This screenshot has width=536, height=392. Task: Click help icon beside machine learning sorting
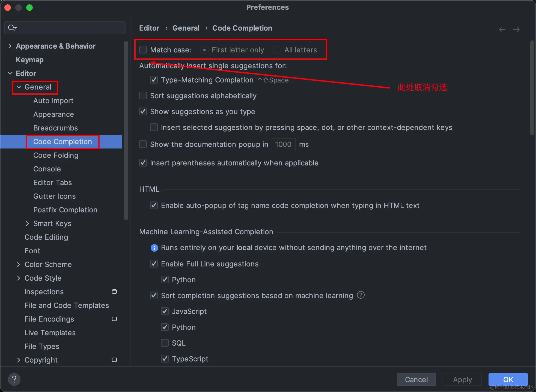361,295
